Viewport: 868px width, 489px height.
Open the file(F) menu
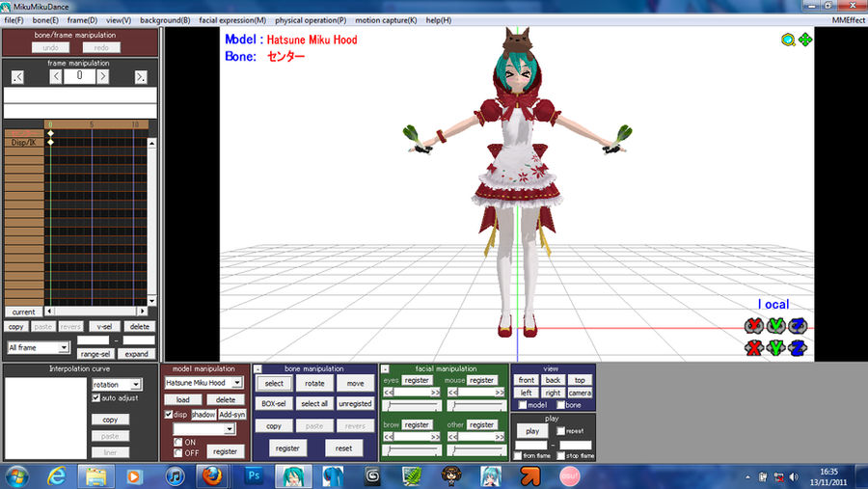14,20
